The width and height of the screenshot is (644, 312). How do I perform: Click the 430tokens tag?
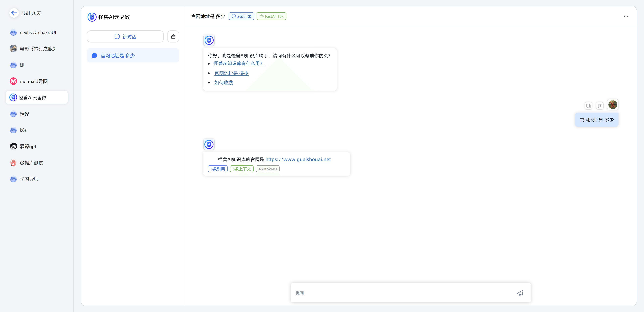(x=267, y=169)
